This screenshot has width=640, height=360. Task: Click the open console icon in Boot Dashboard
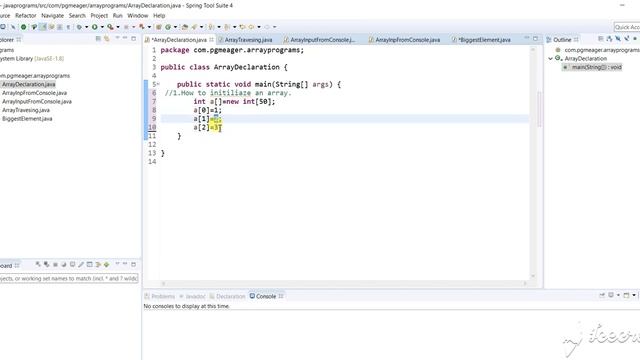click(x=72, y=264)
